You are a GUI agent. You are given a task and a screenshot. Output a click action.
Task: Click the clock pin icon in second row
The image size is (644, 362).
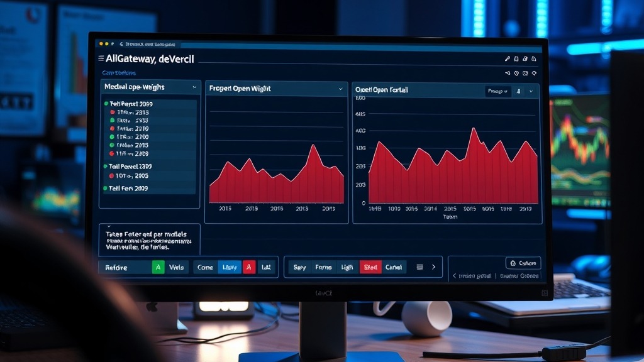[516, 73]
